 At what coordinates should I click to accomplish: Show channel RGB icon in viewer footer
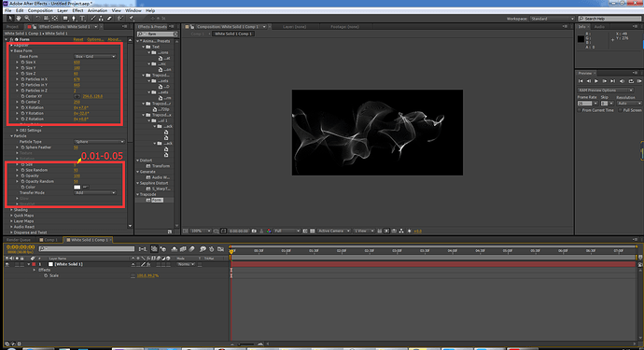point(269,231)
